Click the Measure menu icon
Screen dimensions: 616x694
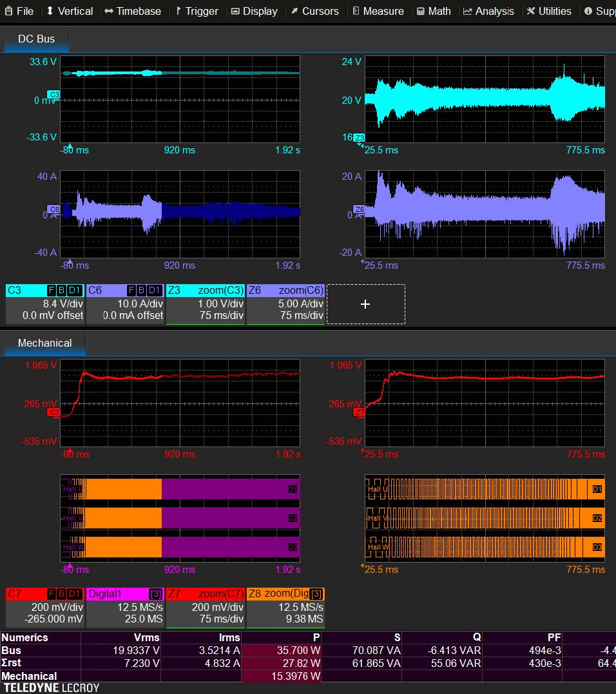pos(356,11)
